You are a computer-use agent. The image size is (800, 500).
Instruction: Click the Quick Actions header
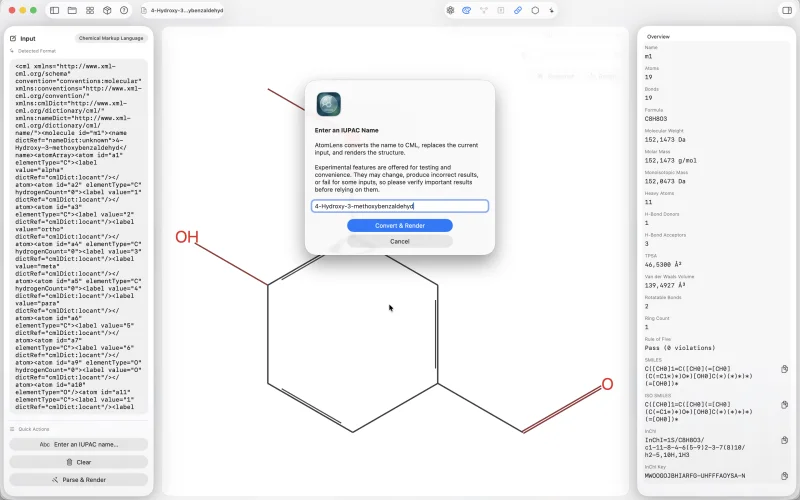tap(34, 429)
